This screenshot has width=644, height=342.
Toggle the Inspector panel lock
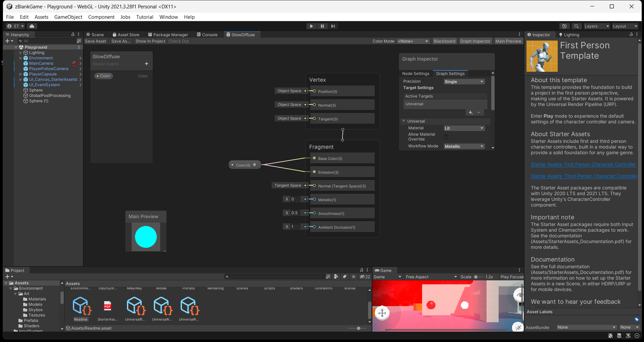pyautogui.click(x=631, y=35)
